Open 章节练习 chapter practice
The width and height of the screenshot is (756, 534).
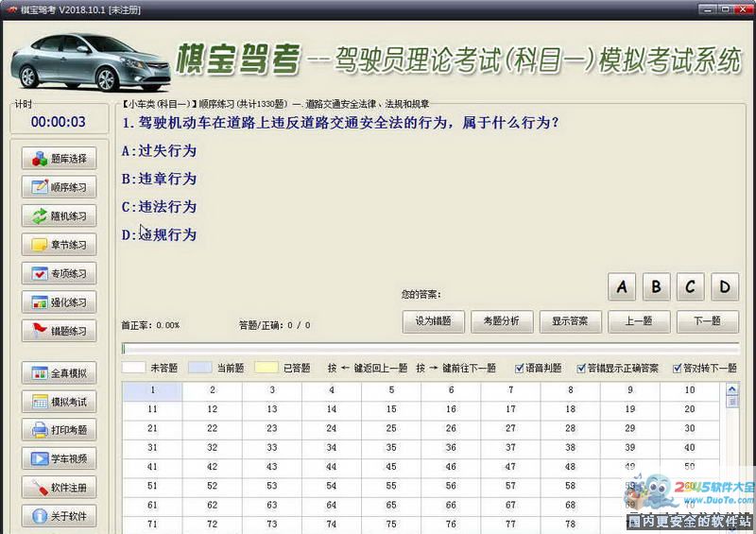click(59, 245)
